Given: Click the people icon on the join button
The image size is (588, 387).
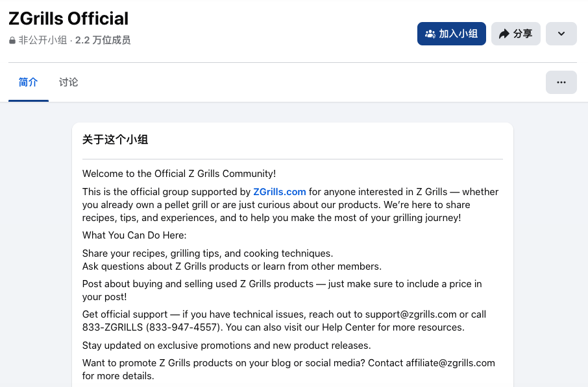Looking at the screenshot, I should tap(430, 34).
